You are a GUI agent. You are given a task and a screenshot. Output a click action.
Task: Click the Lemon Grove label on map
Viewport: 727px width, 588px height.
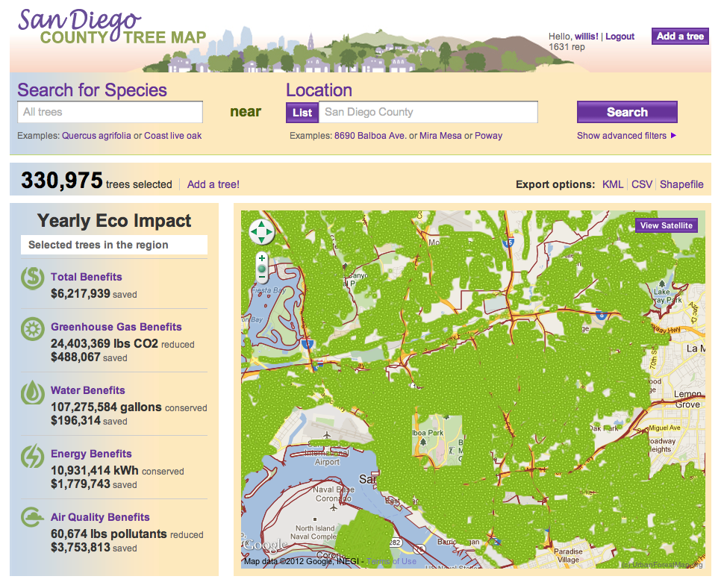click(x=688, y=399)
